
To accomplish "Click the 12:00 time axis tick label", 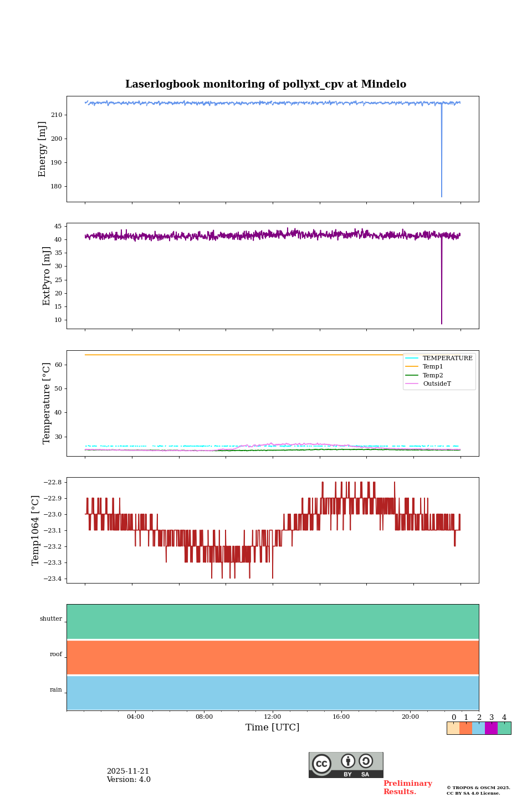I will coord(273,717).
